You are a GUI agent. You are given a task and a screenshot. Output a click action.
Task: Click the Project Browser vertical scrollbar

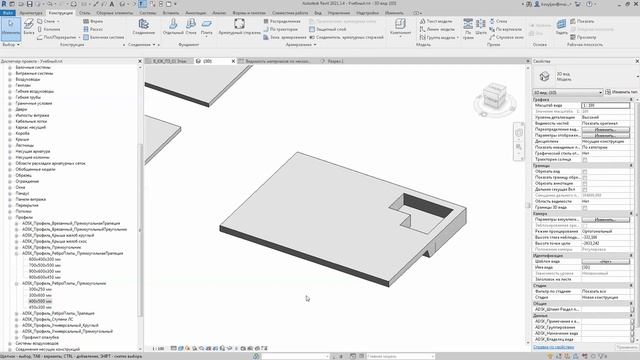point(140,229)
